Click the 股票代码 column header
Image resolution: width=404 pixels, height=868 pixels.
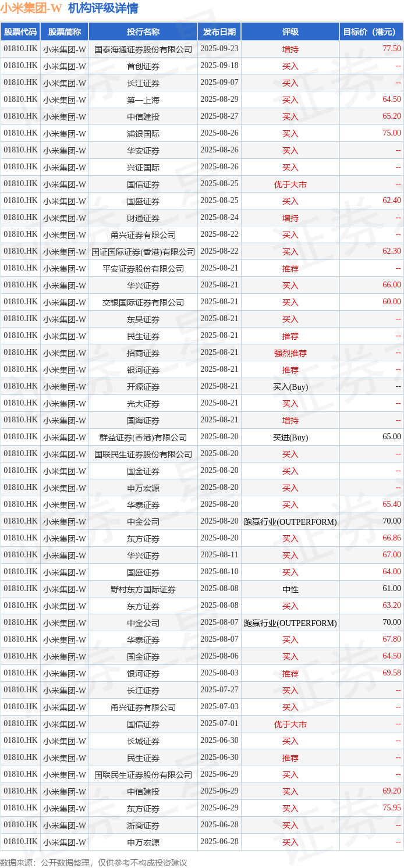pos(20,32)
